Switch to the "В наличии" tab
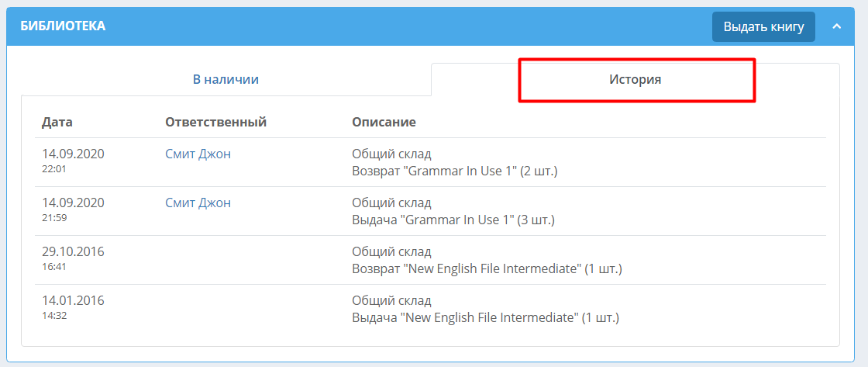Image resolution: width=868 pixels, height=367 pixels. point(226,79)
